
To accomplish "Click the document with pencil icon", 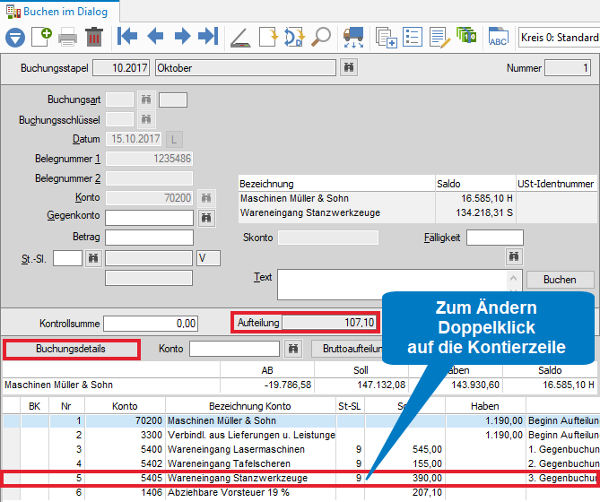I will pos(439,37).
